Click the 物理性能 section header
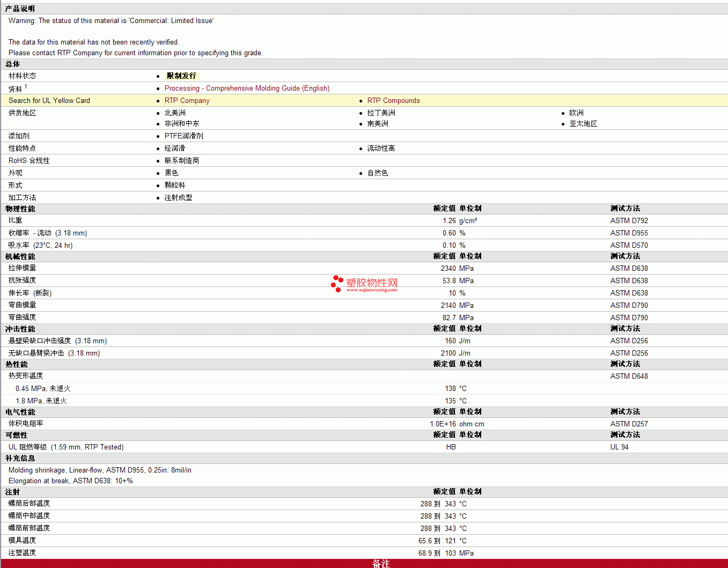This screenshot has width=728, height=568. [x=20, y=209]
